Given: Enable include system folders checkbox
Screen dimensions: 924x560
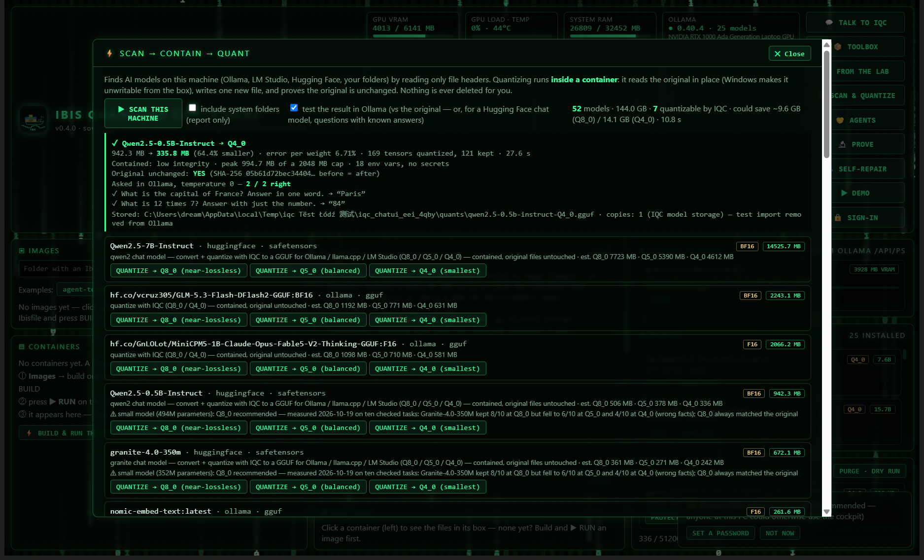Looking at the screenshot, I should (192, 108).
